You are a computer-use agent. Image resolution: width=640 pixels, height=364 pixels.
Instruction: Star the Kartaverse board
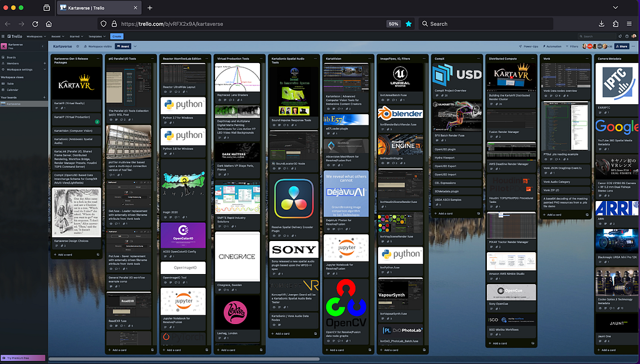(x=77, y=46)
